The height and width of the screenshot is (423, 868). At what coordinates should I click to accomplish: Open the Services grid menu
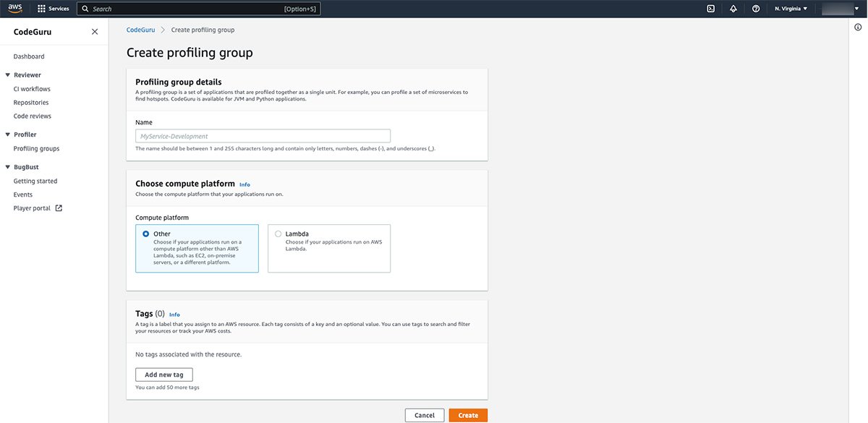coord(41,9)
